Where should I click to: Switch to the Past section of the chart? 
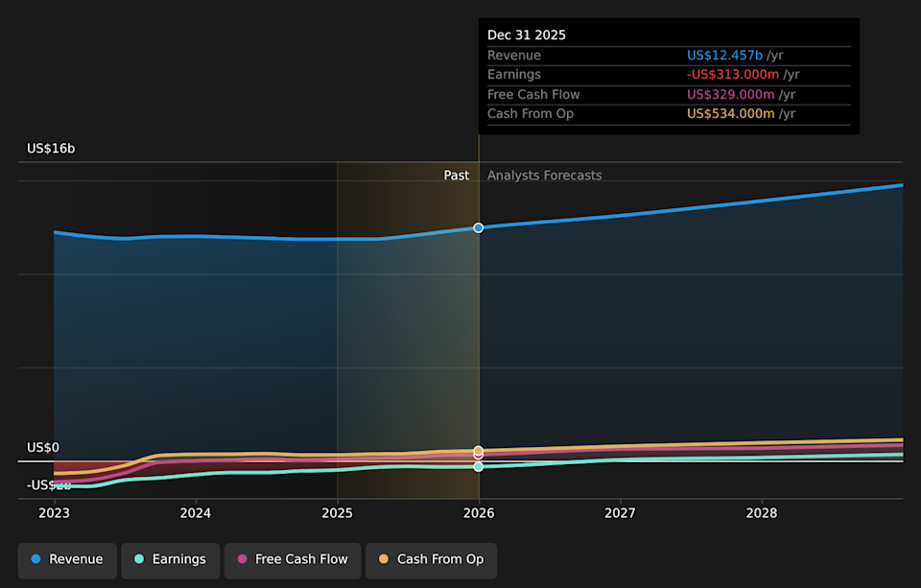(456, 175)
